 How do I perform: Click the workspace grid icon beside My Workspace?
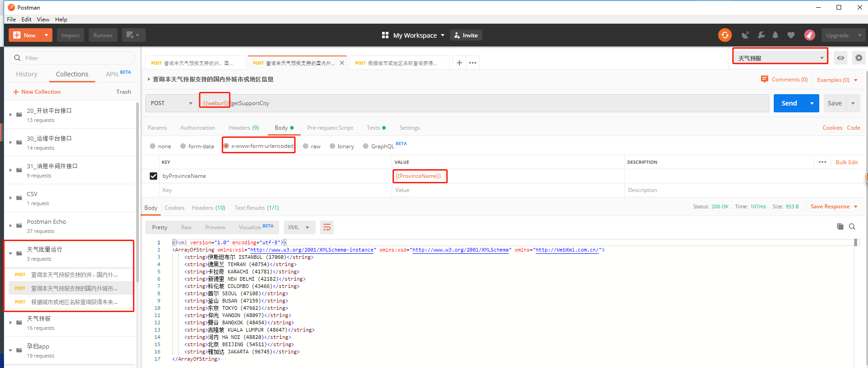[385, 35]
